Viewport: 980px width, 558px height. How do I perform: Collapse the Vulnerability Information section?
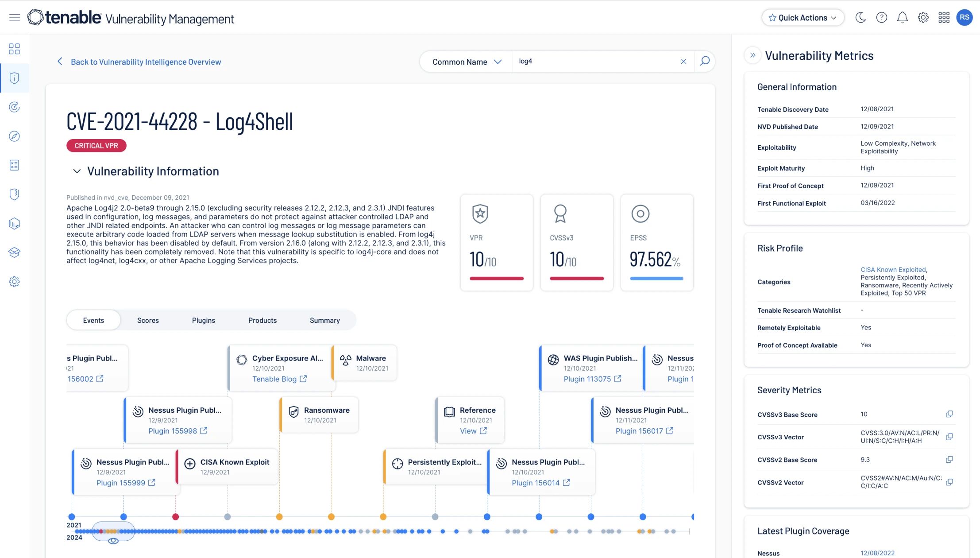(77, 171)
